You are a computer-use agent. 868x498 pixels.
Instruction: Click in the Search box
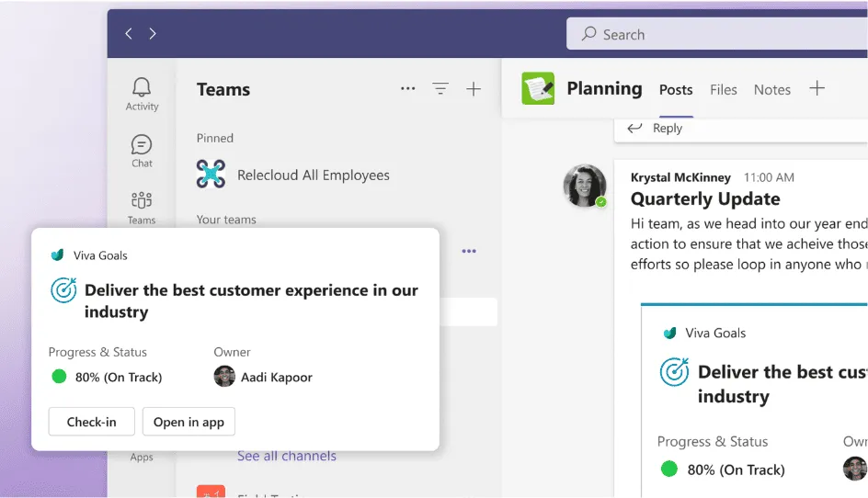[717, 35]
